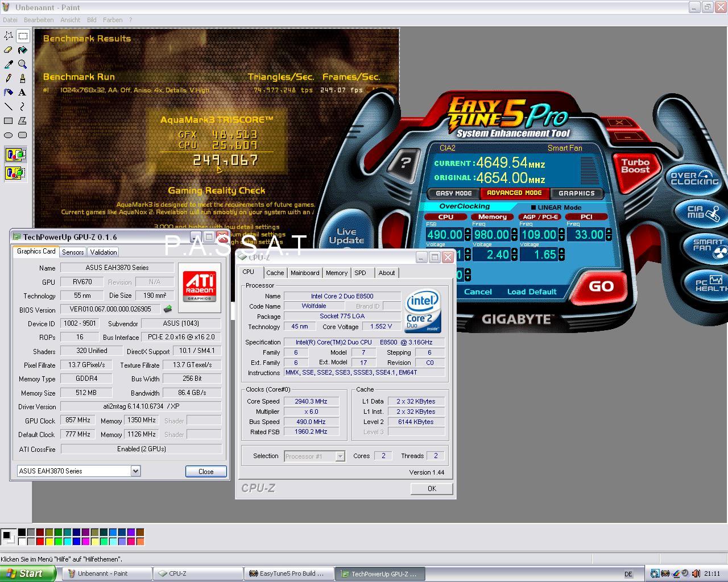Open the Farben menu in Paint
728x582 pixels.
click(113, 19)
